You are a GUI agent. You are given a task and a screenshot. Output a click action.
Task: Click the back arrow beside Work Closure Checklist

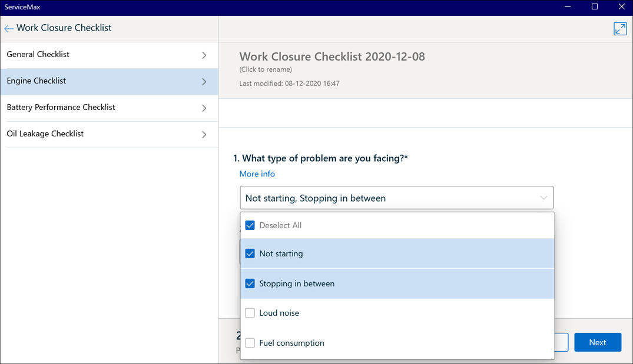pos(9,29)
